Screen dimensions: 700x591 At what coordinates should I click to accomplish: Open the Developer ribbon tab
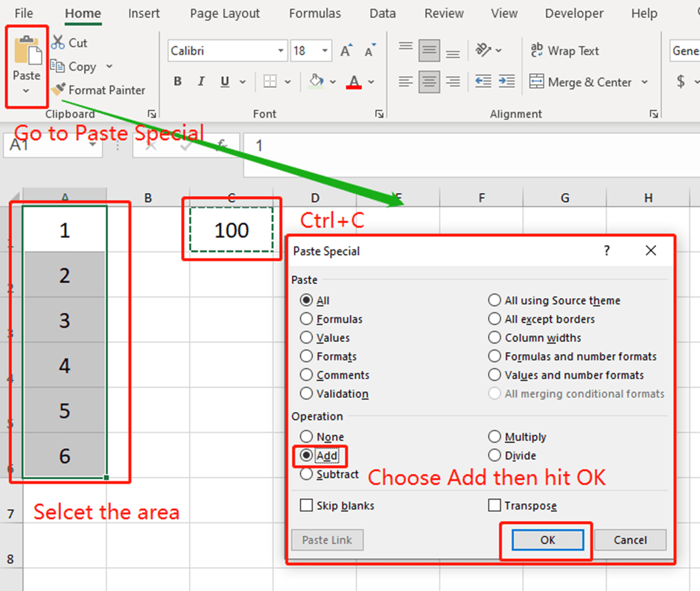click(573, 13)
